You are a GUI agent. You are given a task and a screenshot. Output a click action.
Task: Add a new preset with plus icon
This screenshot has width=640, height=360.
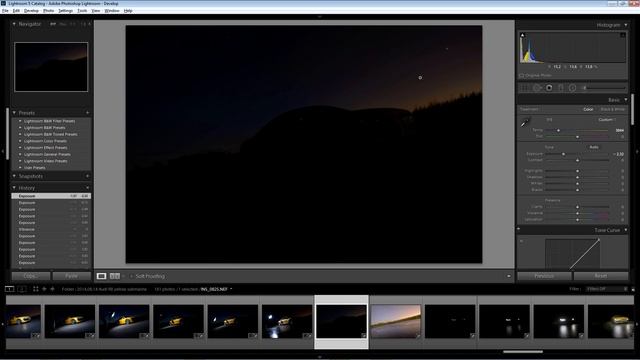point(87,113)
